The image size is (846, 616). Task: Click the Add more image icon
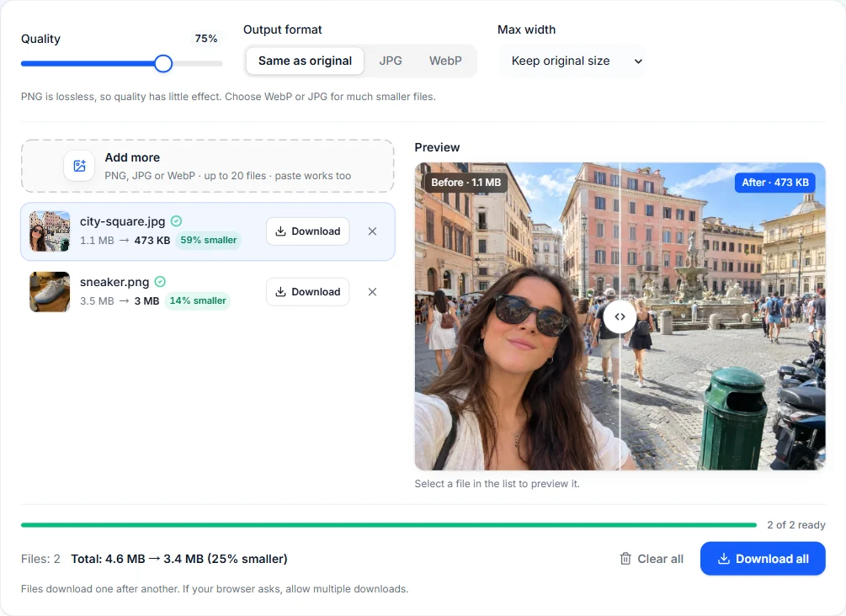pos(79,166)
